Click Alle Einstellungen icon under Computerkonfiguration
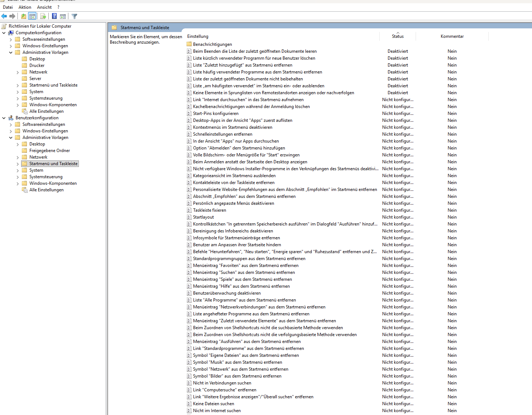 point(25,111)
